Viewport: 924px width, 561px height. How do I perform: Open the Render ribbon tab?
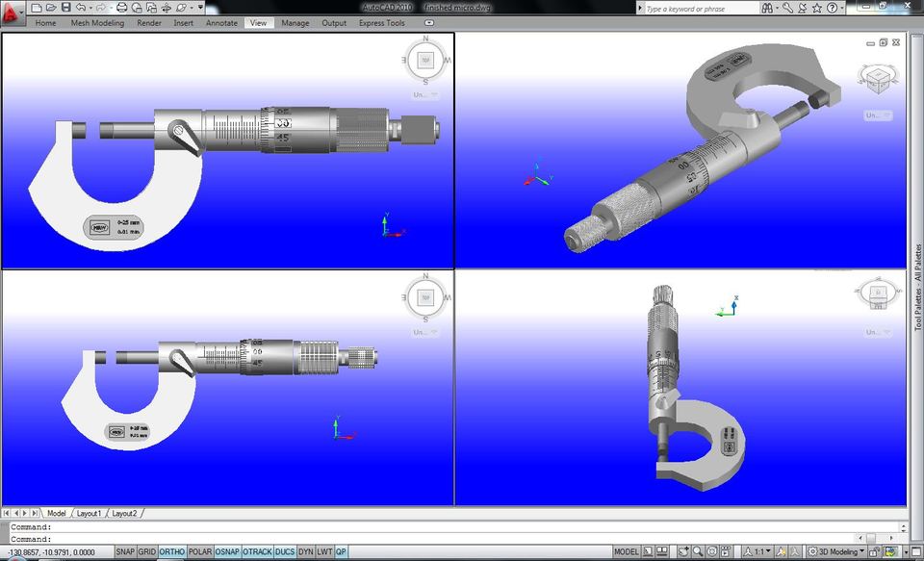click(x=148, y=23)
